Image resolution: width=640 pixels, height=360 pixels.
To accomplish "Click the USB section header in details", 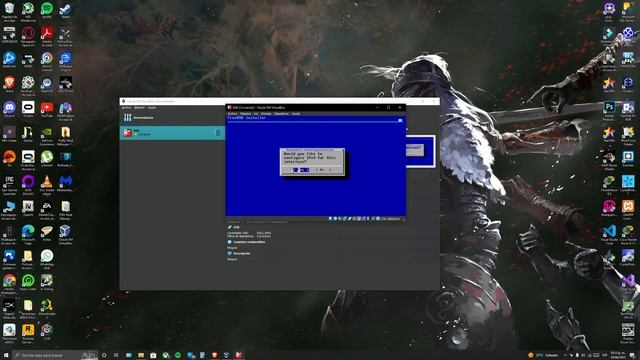I will click(236, 227).
